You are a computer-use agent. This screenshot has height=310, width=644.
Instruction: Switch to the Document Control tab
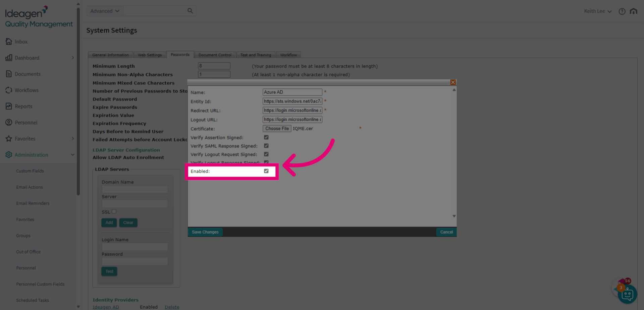[x=214, y=55]
